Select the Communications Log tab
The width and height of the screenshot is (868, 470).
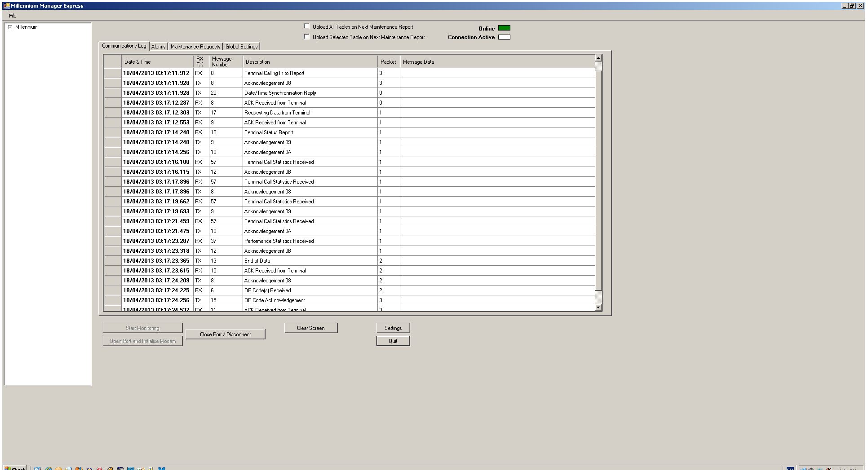[124, 46]
